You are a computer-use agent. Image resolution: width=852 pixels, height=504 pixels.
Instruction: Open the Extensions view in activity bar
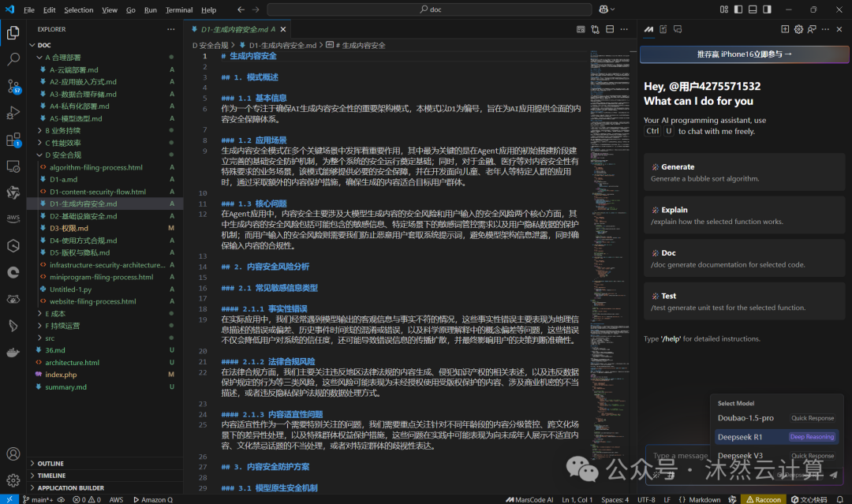point(13,140)
